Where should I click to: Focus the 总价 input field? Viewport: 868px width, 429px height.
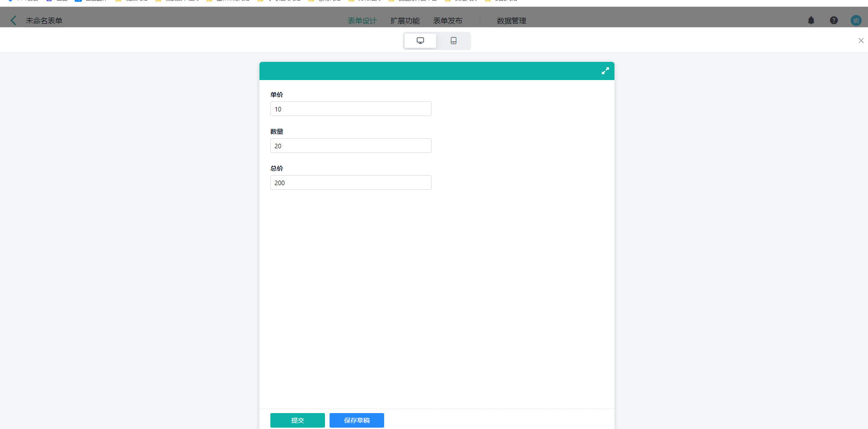coord(351,182)
